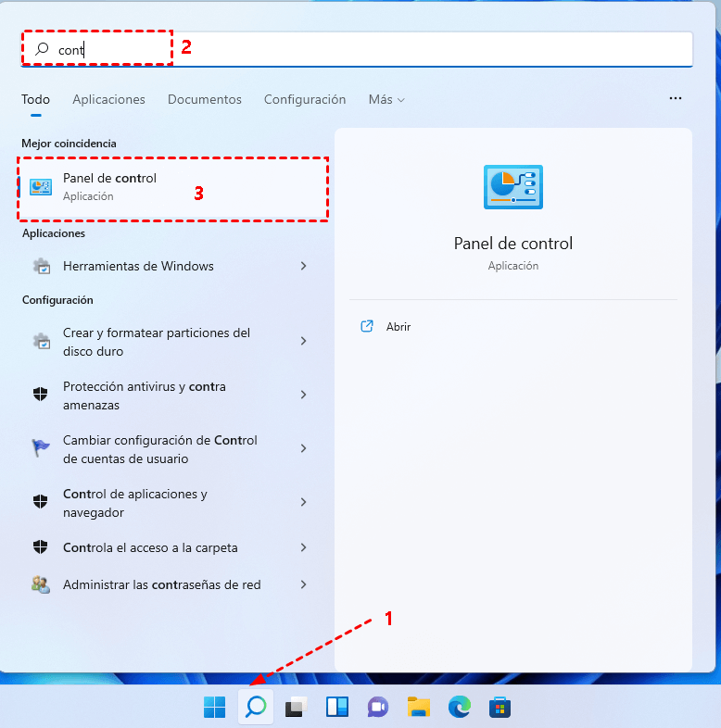This screenshot has height=728, width=721.
Task: Click the search text field containing cont
Action: coord(371,50)
